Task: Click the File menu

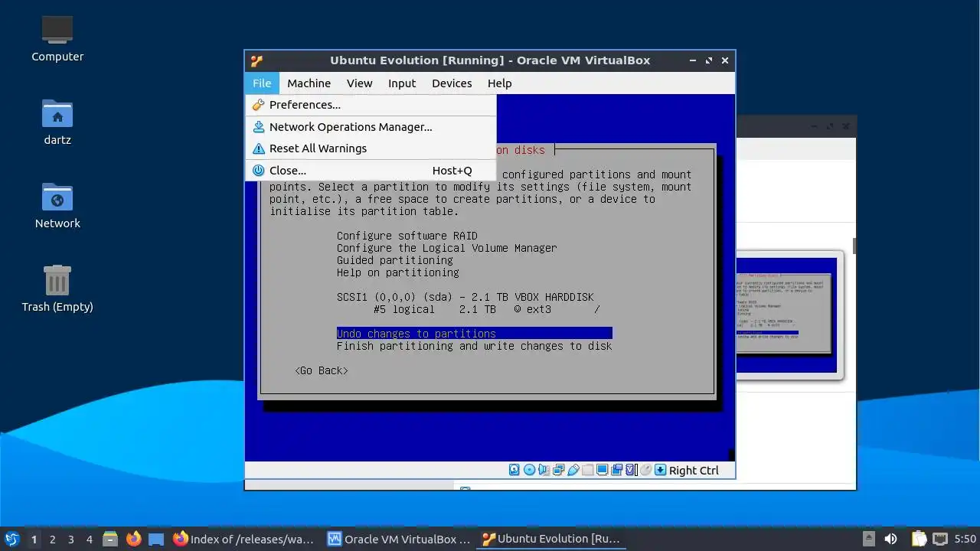Action: [262, 83]
